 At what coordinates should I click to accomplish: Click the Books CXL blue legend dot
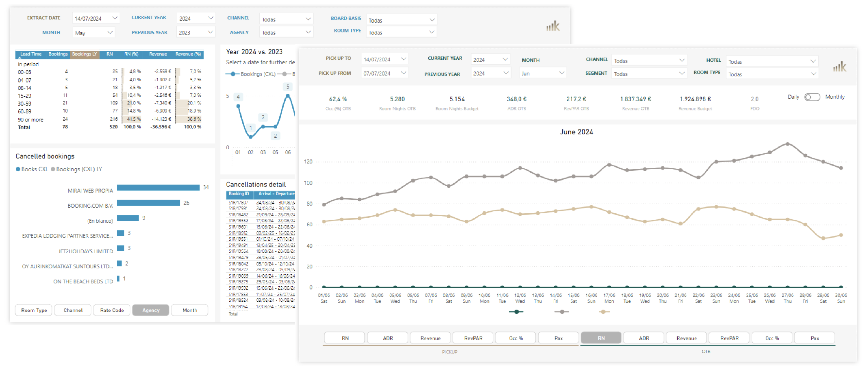click(x=18, y=169)
